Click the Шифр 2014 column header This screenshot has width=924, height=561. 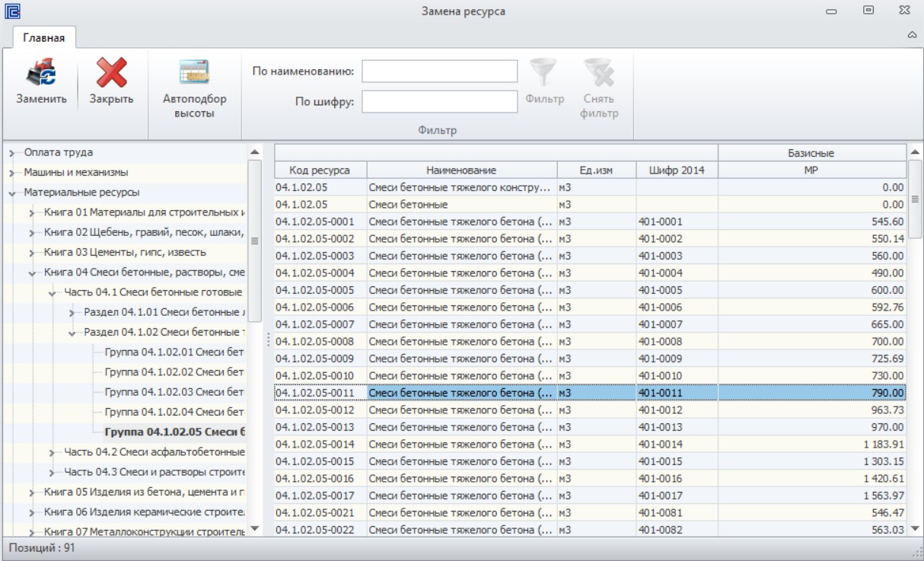pyautogui.click(x=677, y=170)
